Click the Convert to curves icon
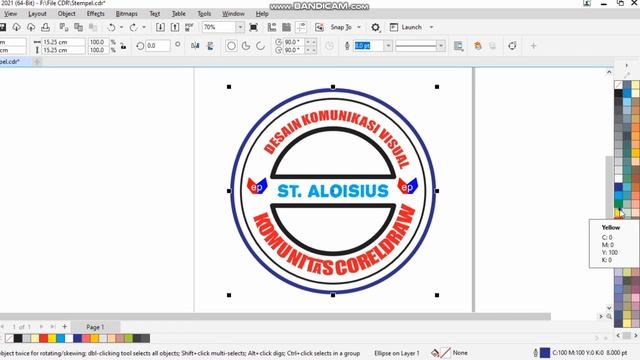The width and height of the screenshot is (640, 360). point(512,46)
